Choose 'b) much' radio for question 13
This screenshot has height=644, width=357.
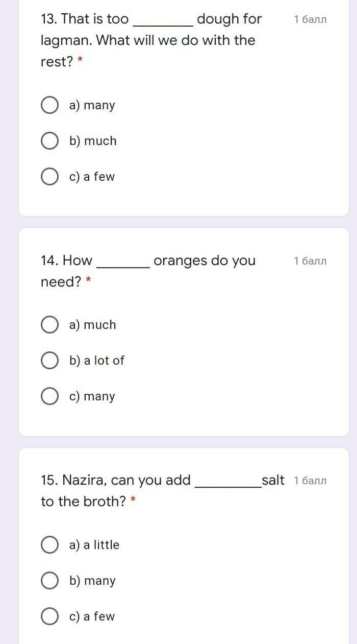coord(49,141)
